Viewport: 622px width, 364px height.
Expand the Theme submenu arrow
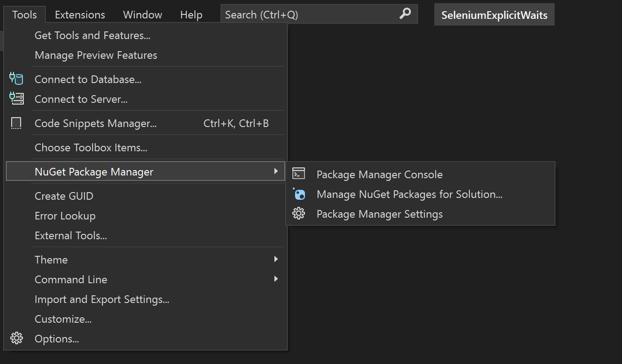[276, 259]
